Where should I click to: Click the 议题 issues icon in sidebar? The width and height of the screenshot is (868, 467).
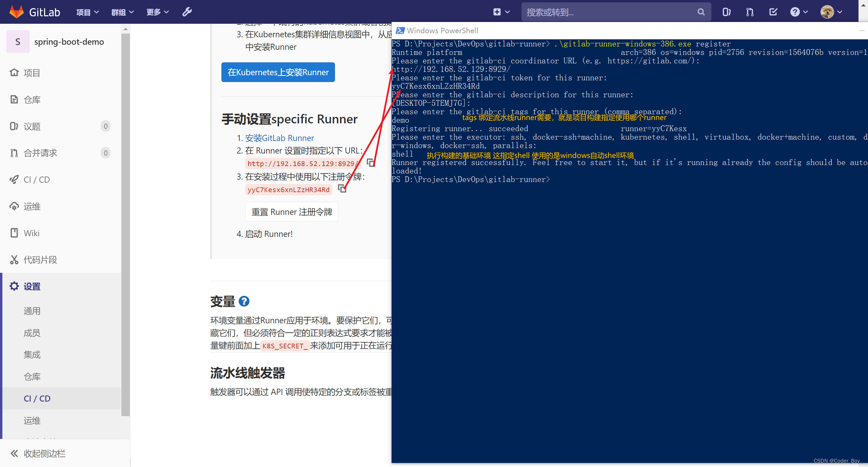pos(14,126)
